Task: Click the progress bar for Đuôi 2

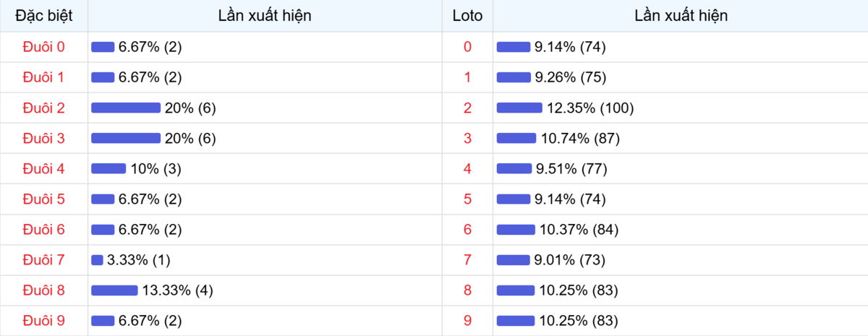Action: (x=126, y=108)
